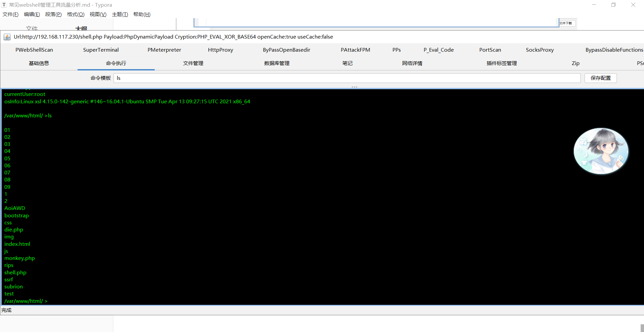Screen dimensions: 644x332
Task: Open the SocksProxy tab
Action: (x=540, y=50)
